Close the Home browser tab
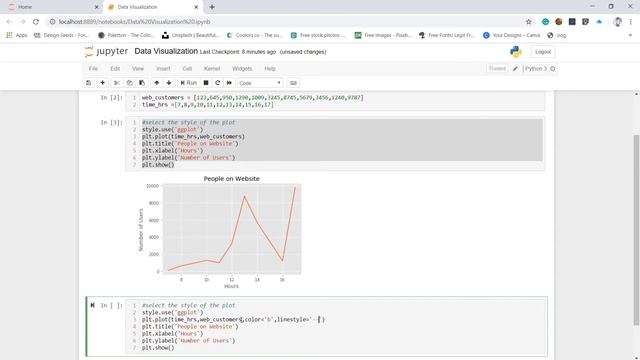This screenshot has width=640, height=360. (x=97, y=7)
